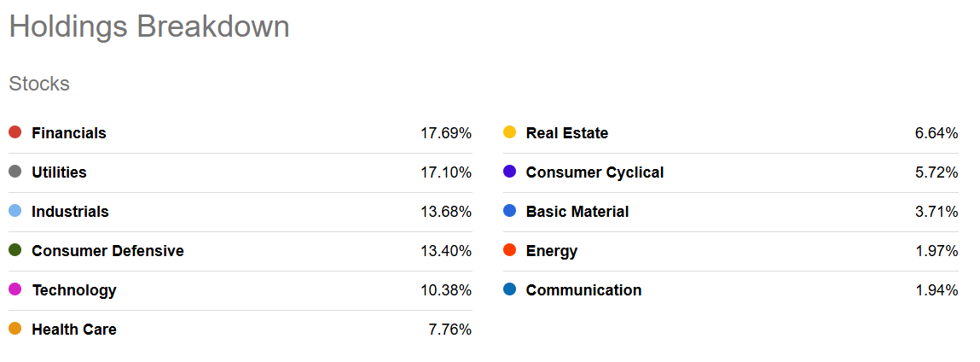
Task: Click the Communication sector color dot
Action: tap(509, 289)
